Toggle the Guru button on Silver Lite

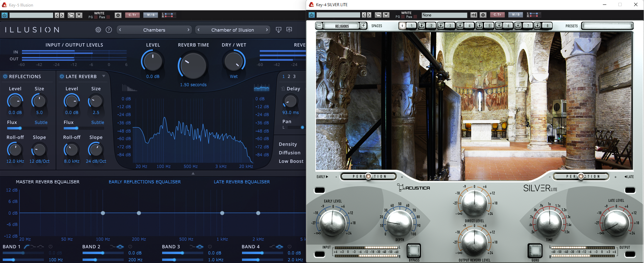coord(535,251)
